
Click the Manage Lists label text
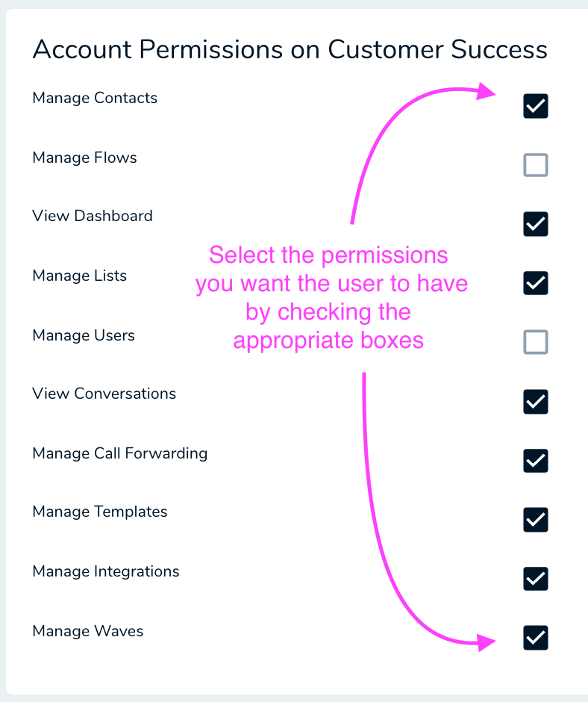tap(80, 276)
